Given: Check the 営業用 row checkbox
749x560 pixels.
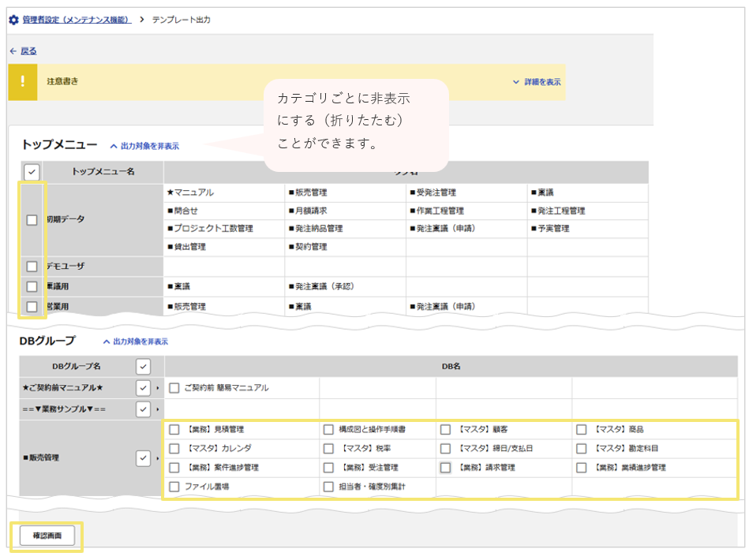Looking at the screenshot, I should tap(32, 307).
